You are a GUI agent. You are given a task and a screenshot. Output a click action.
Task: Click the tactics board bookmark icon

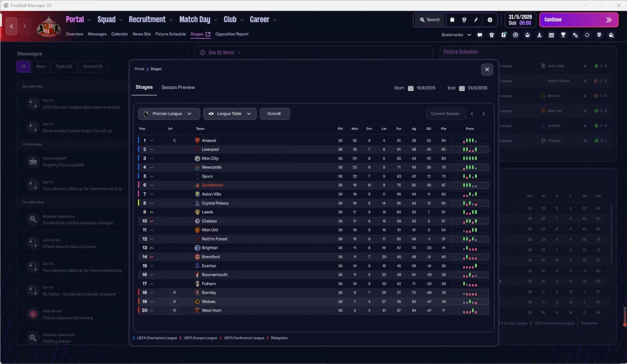point(504,35)
